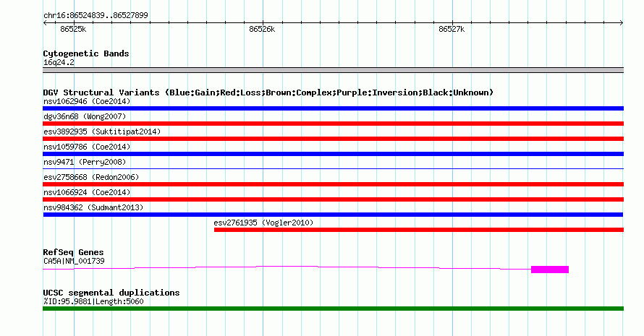Click the UCSC segmental duplications track title
The image size is (644, 336).
(111, 293)
